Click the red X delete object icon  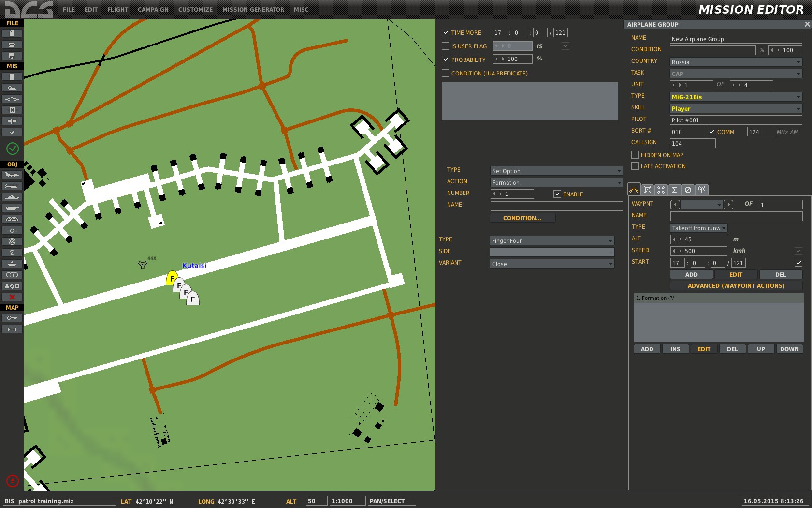(x=12, y=297)
